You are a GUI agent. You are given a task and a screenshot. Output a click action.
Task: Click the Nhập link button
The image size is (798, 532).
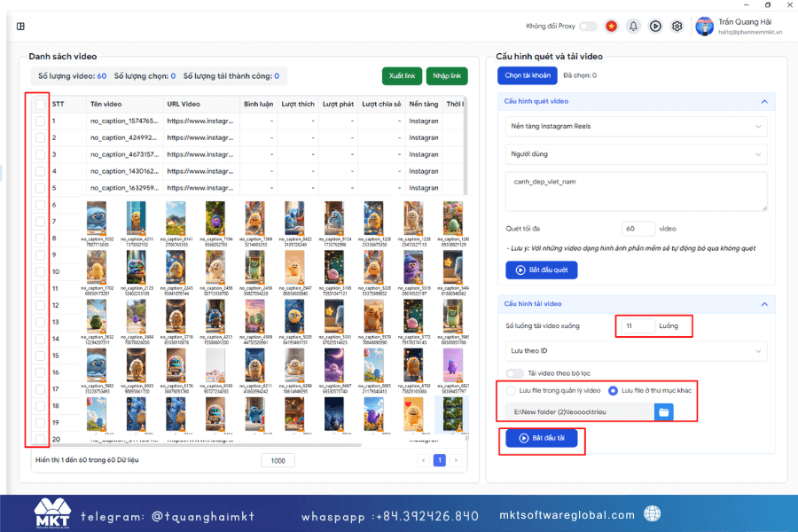pos(447,76)
